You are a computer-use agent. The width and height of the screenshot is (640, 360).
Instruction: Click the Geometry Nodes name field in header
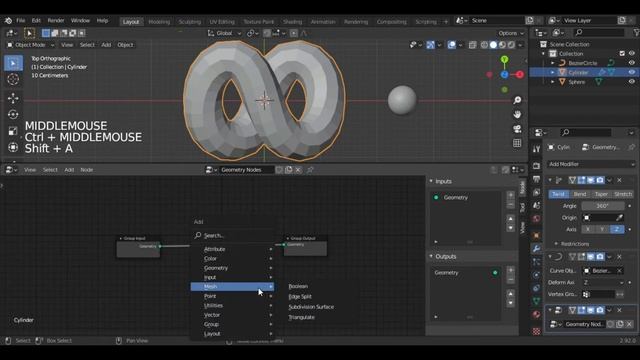pyautogui.click(x=247, y=170)
